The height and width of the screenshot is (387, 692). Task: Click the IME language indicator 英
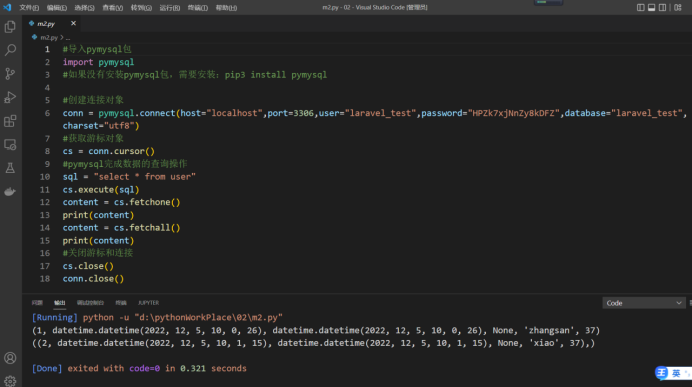(676, 373)
